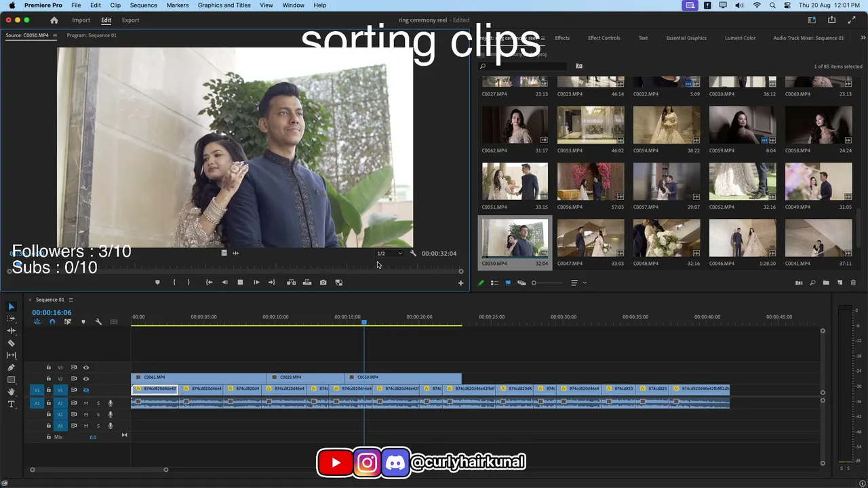
Task: Open Sequence 01 timeline panel menu
Action: [71, 300]
